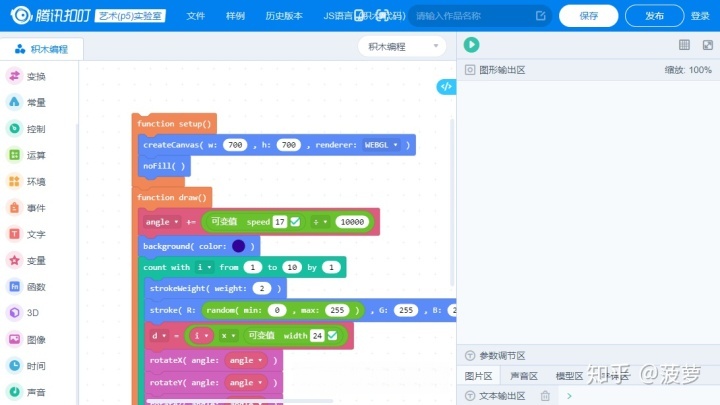Open the JS语言 code menu item
Image resolution: width=720 pixels, height=405 pixels.
click(364, 16)
